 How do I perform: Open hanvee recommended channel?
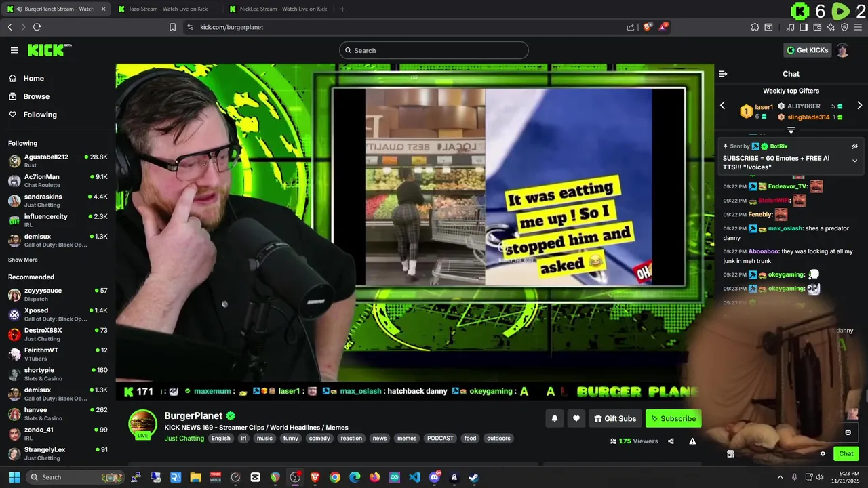pyautogui.click(x=58, y=413)
